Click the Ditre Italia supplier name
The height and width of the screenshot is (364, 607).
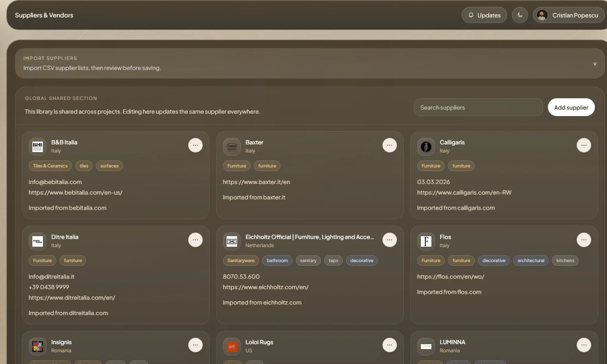tap(65, 237)
